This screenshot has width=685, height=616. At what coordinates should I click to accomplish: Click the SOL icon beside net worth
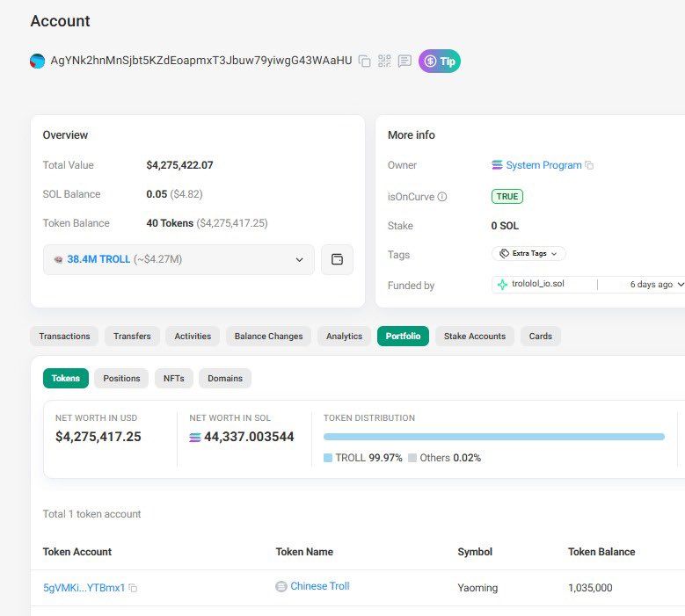pyautogui.click(x=195, y=437)
